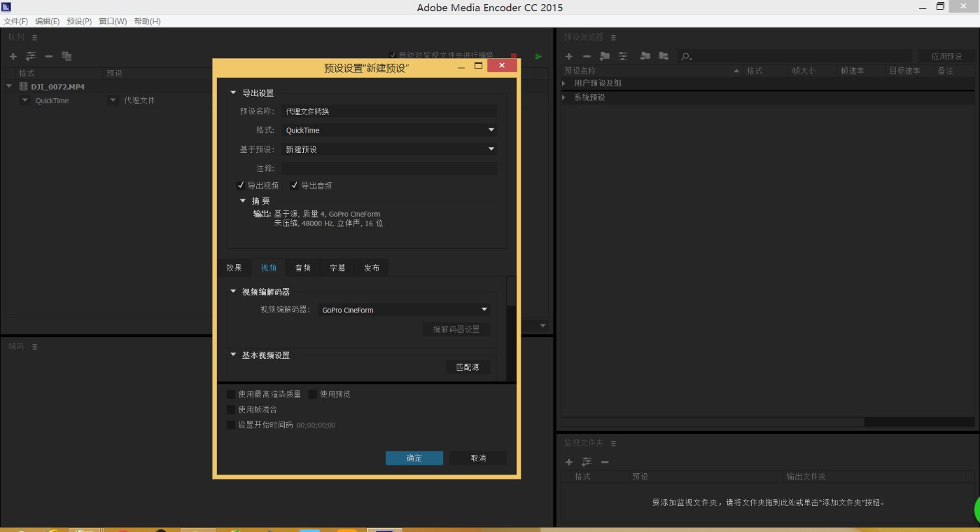
Task: Click the remove minus icon in queue panel
Action: (x=49, y=56)
